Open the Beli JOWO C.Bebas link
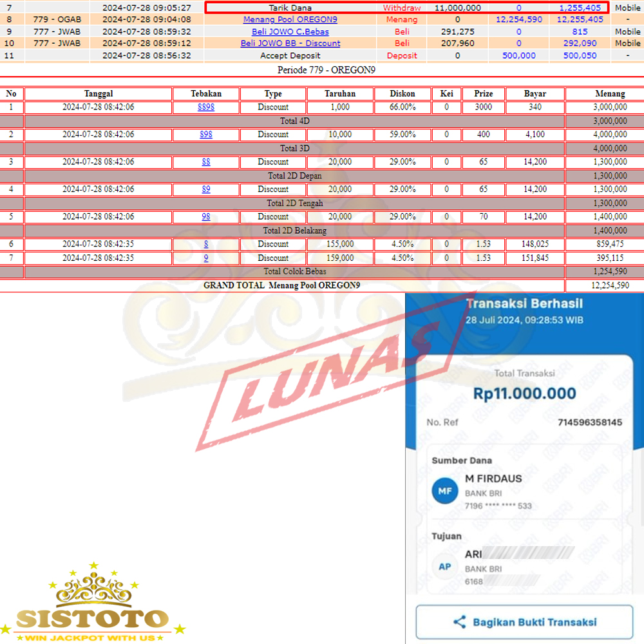The image size is (644, 644). point(290,32)
